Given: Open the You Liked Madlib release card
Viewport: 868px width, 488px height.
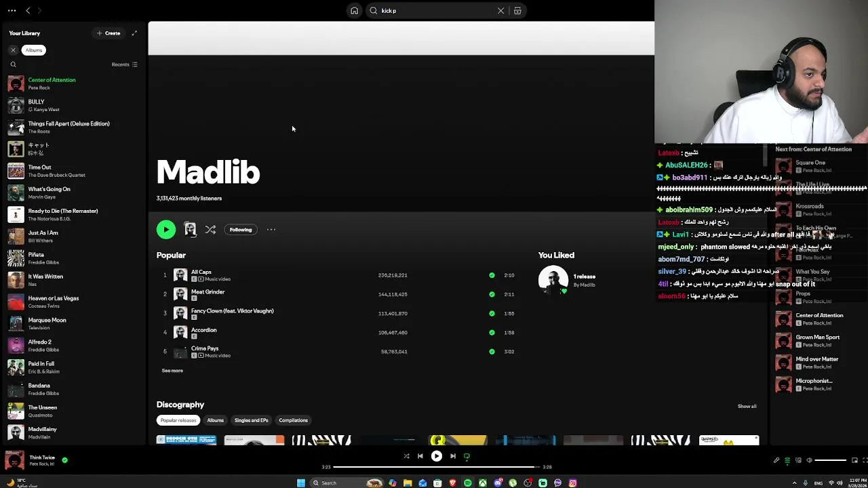Looking at the screenshot, I should (568, 280).
